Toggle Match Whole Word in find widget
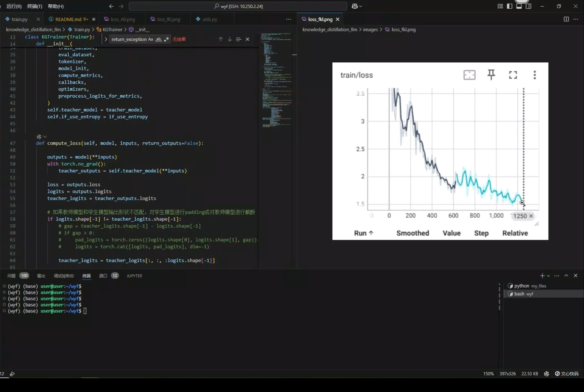584x392 pixels. tap(158, 39)
